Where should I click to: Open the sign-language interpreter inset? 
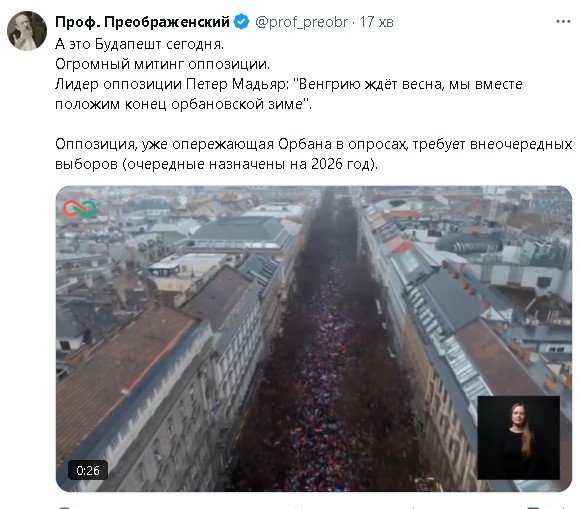(519, 438)
